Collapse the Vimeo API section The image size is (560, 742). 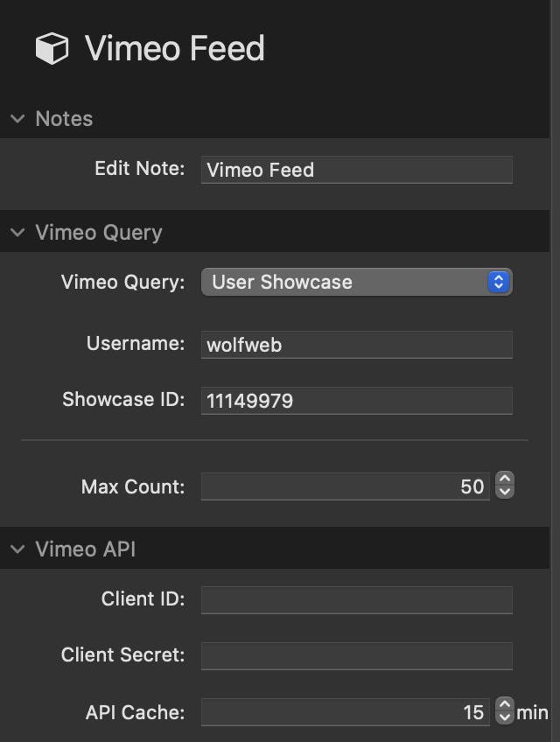coord(17,549)
